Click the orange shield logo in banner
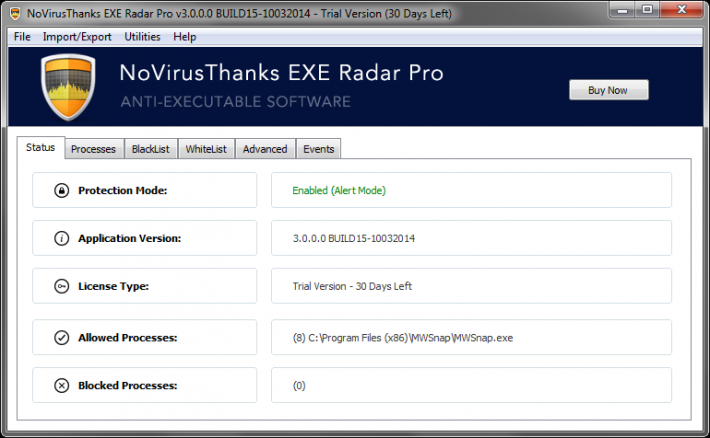The width and height of the screenshot is (710, 438). click(68, 87)
